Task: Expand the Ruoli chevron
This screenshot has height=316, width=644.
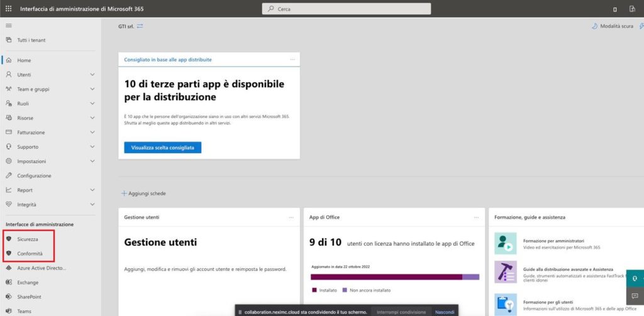Action: point(92,104)
